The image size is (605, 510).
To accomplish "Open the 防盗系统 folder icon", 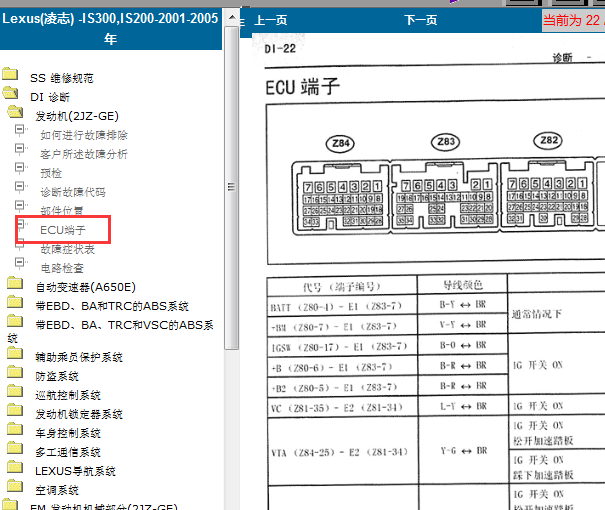I will click(15, 372).
